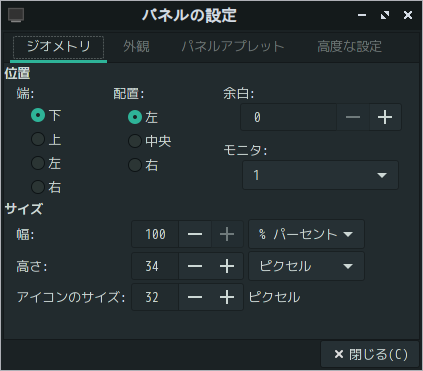The width and height of the screenshot is (423, 371).
Task: Click the 高さ value field showing 34
Action: 155,266
